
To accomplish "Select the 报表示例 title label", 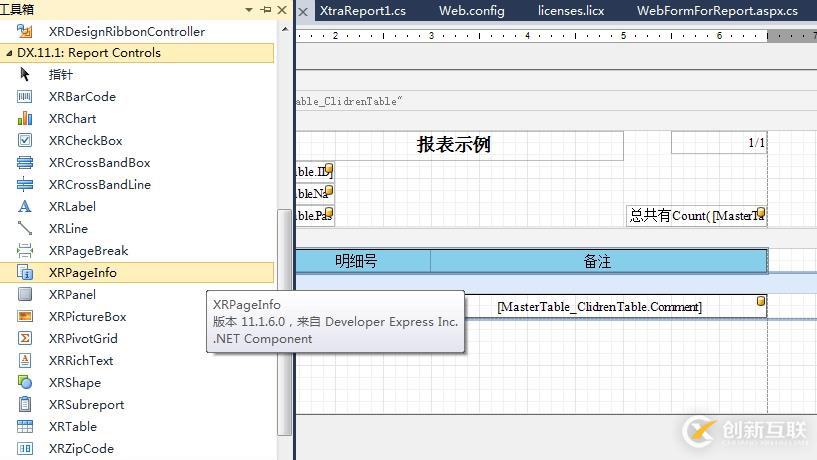I will click(460, 145).
